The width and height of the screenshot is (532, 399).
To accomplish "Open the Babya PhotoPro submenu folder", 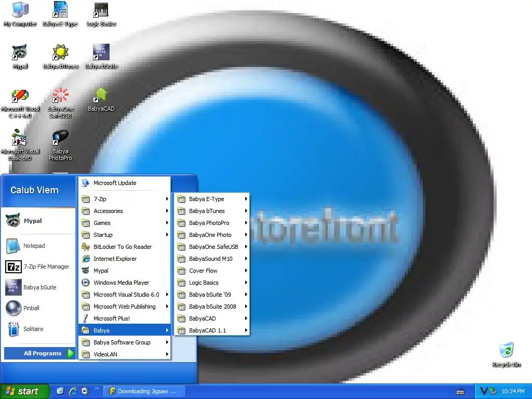I will (212, 223).
